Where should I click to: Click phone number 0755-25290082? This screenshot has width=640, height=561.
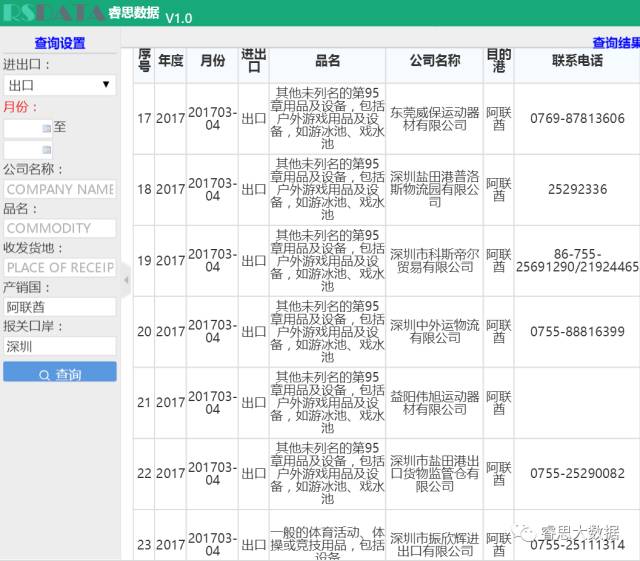coord(577,474)
